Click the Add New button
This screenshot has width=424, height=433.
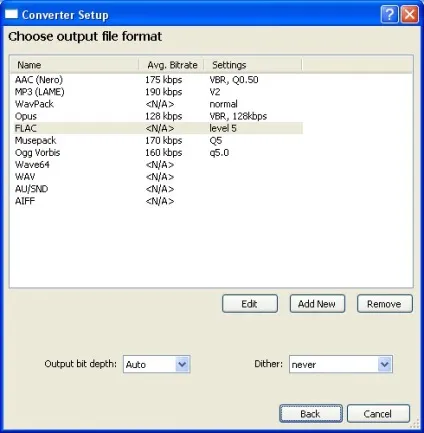point(317,304)
